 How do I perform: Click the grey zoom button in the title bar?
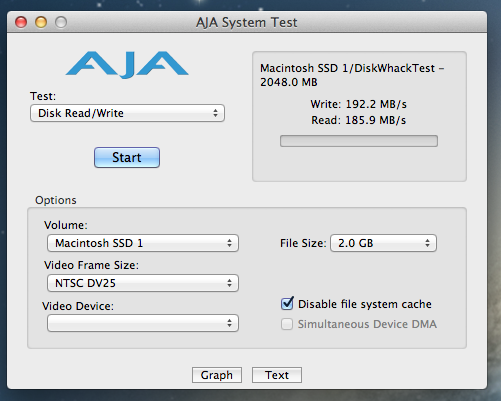[61, 22]
